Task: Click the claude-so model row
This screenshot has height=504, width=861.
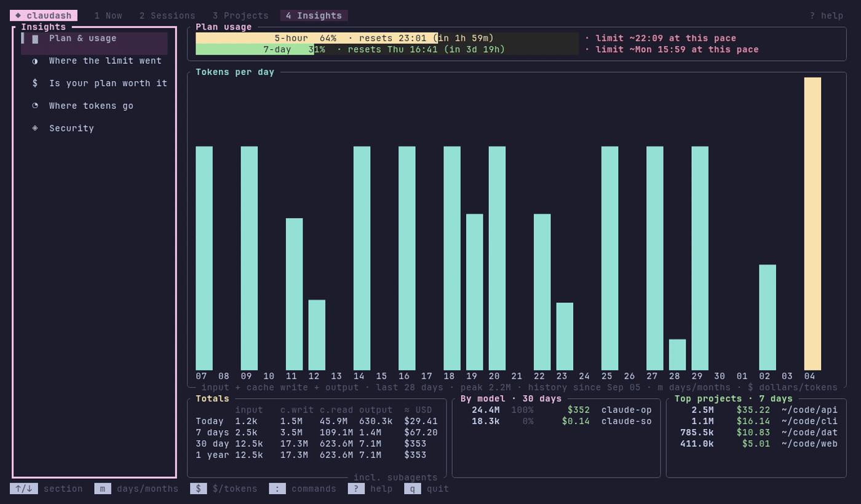Action: (x=556, y=421)
